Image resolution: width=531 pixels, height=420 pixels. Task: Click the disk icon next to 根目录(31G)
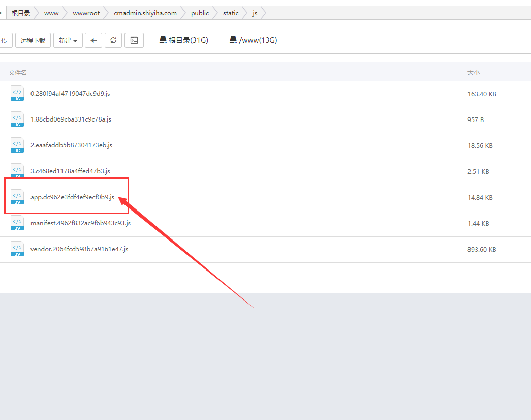163,40
